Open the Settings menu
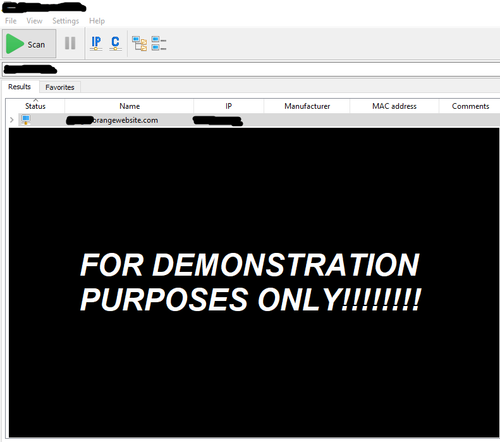The width and height of the screenshot is (500, 442). click(66, 21)
